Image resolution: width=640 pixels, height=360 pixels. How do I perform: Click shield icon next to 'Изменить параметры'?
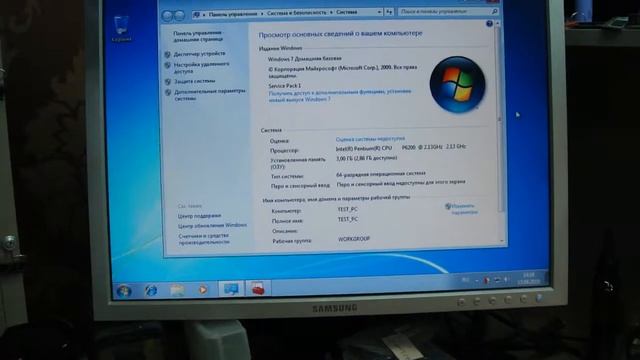[x=447, y=207]
